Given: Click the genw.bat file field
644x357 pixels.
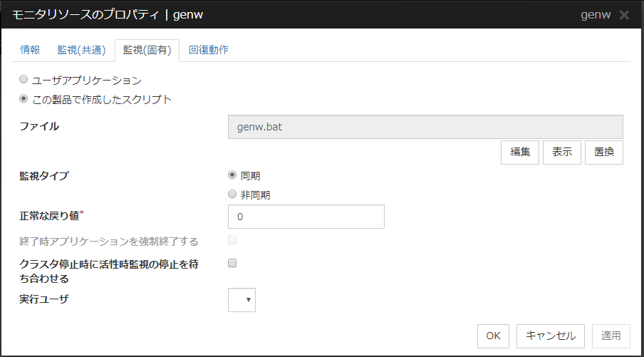Looking at the screenshot, I should pyautogui.click(x=425, y=127).
